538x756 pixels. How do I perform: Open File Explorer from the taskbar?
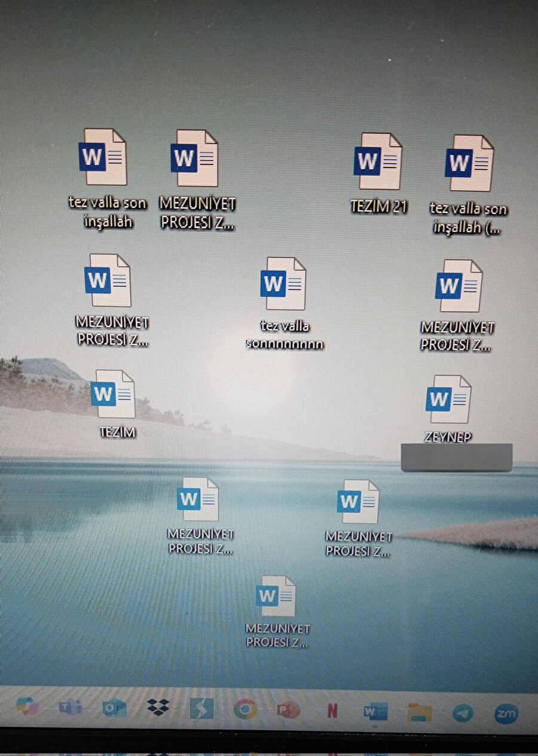pos(420,712)
